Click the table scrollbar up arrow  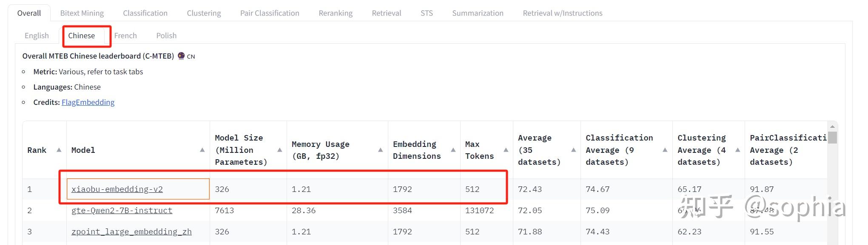[x=831, y=126]
